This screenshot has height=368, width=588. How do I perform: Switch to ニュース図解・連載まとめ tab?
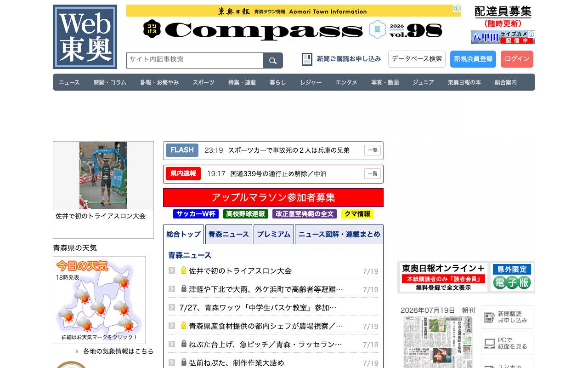point(339,234)
